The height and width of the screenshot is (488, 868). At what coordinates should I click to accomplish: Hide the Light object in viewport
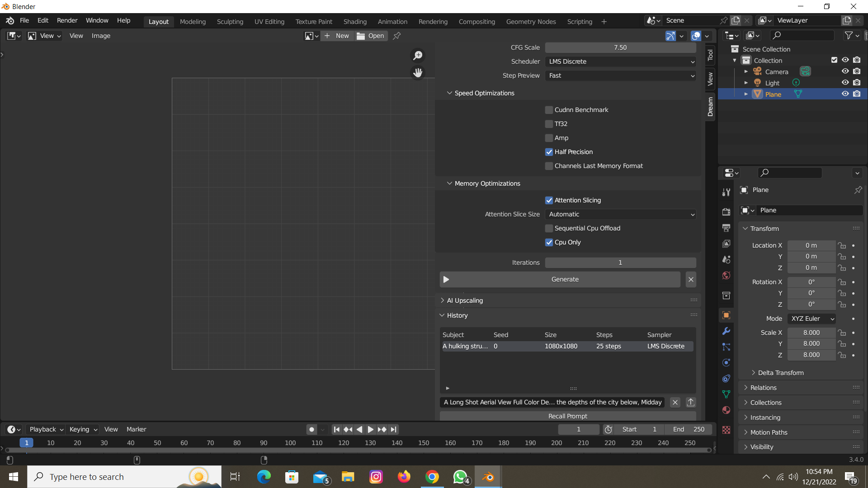[x=845, y=83]
